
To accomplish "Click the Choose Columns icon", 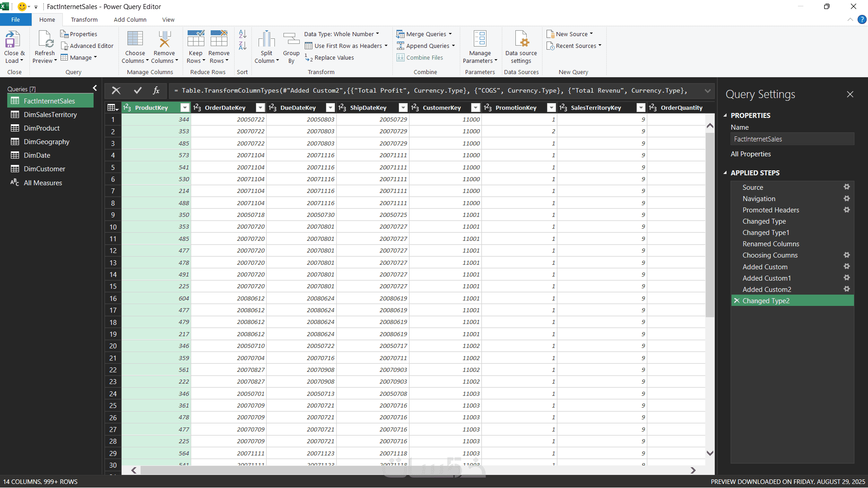I will click(x=135, y=40).
